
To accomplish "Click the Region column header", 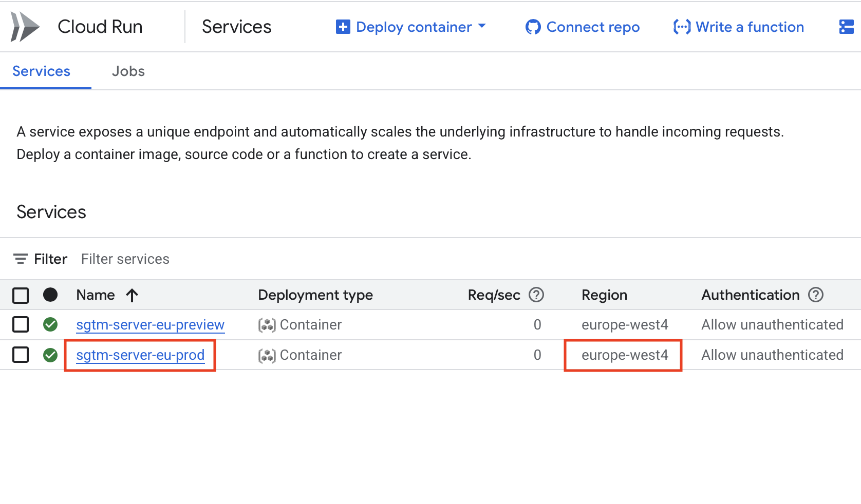I will 604,295.
